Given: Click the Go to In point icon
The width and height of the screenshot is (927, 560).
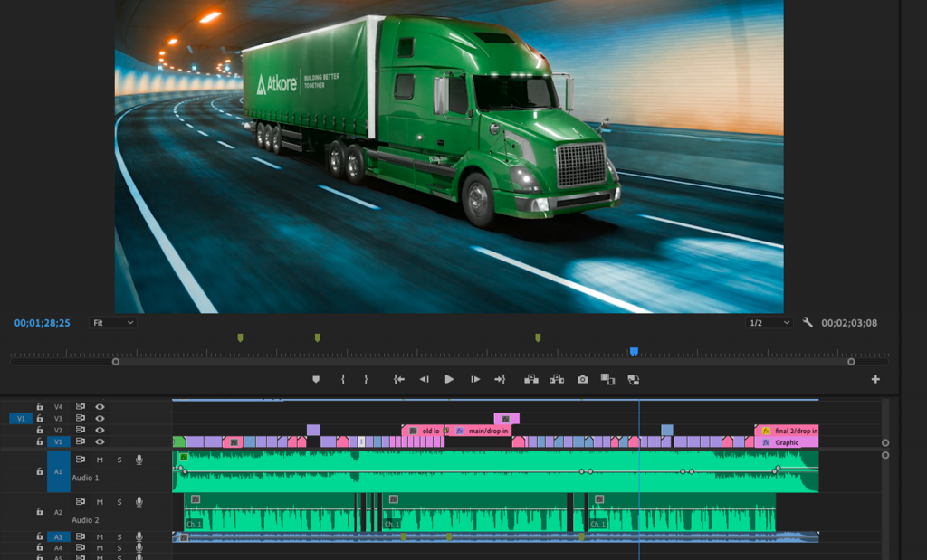Looking at the screenshot, I should click(x=398, y=380).
